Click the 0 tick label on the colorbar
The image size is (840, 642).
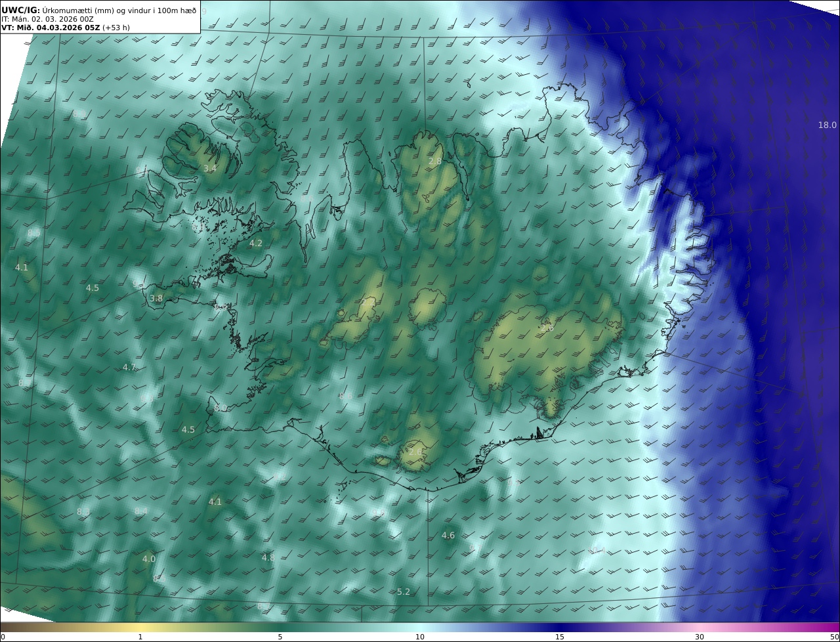pos(3,637)
